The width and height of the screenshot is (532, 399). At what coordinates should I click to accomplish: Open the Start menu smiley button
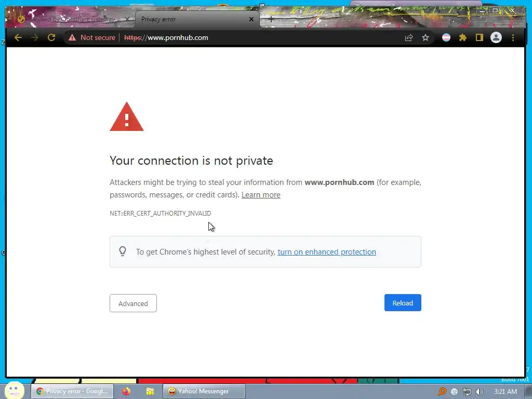pos(14,391)
